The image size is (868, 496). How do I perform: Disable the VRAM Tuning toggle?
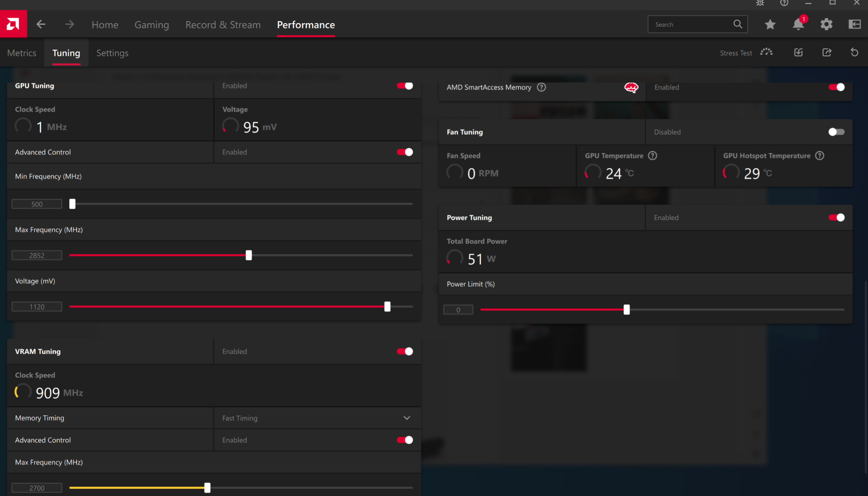click(x=405, y=351)
